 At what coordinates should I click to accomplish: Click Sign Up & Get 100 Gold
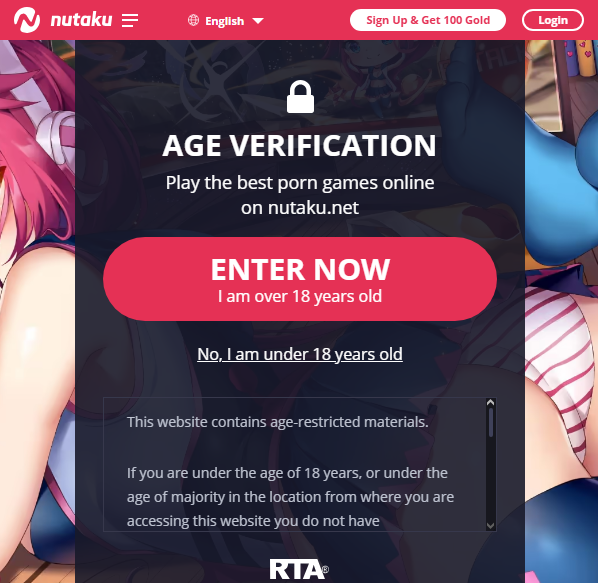point(428,20)
